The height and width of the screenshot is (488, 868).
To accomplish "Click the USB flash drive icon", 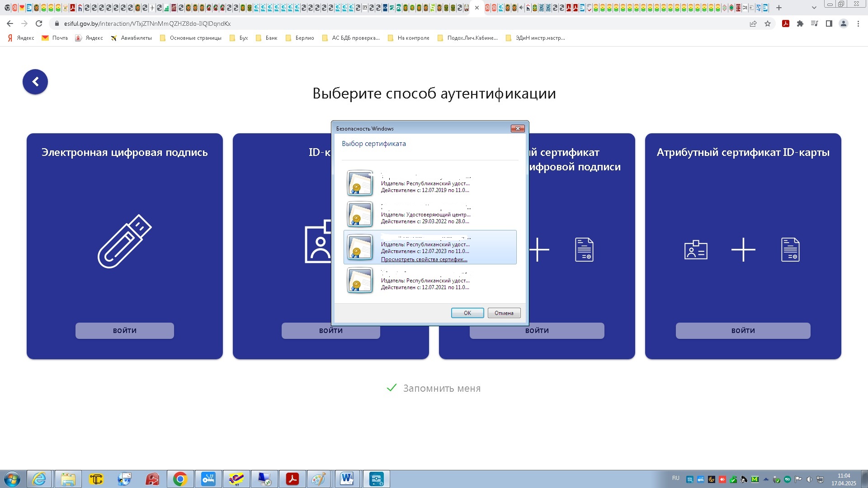I will click(125, 241).
